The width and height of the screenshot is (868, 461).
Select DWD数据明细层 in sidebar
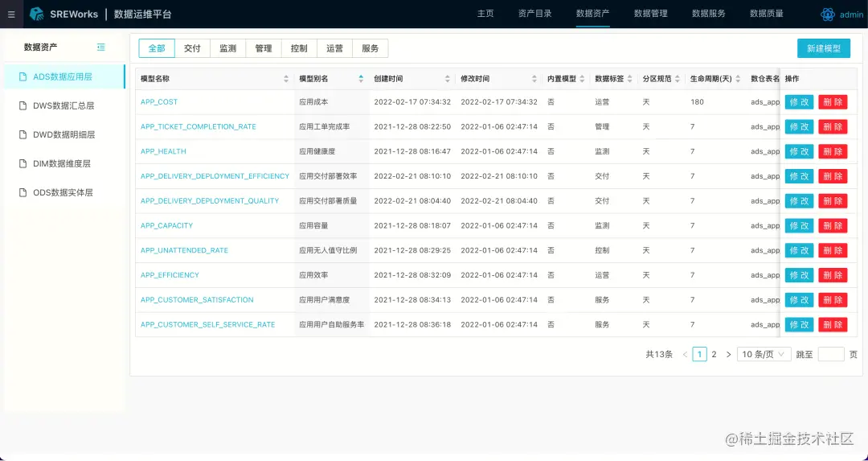click(x=64, y=134)
